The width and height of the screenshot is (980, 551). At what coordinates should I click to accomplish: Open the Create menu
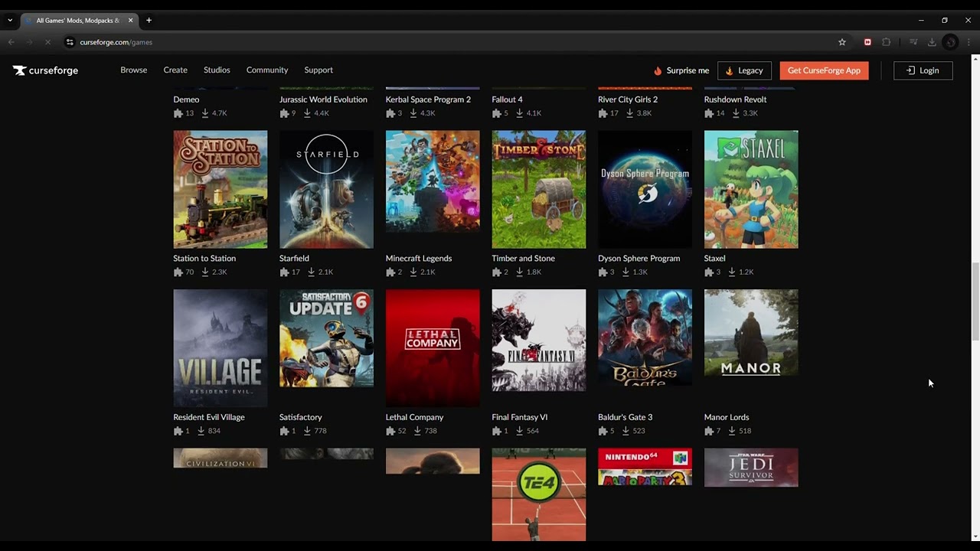point(175,70)
